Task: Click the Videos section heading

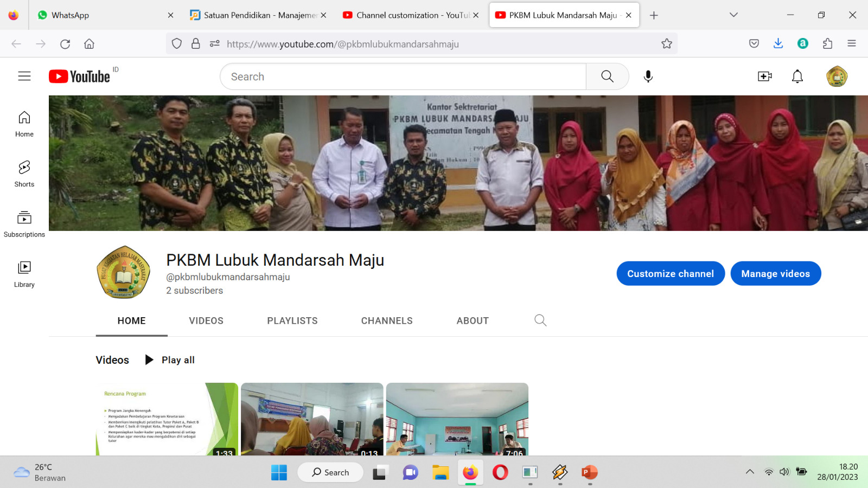Action: tap(112, 360)
